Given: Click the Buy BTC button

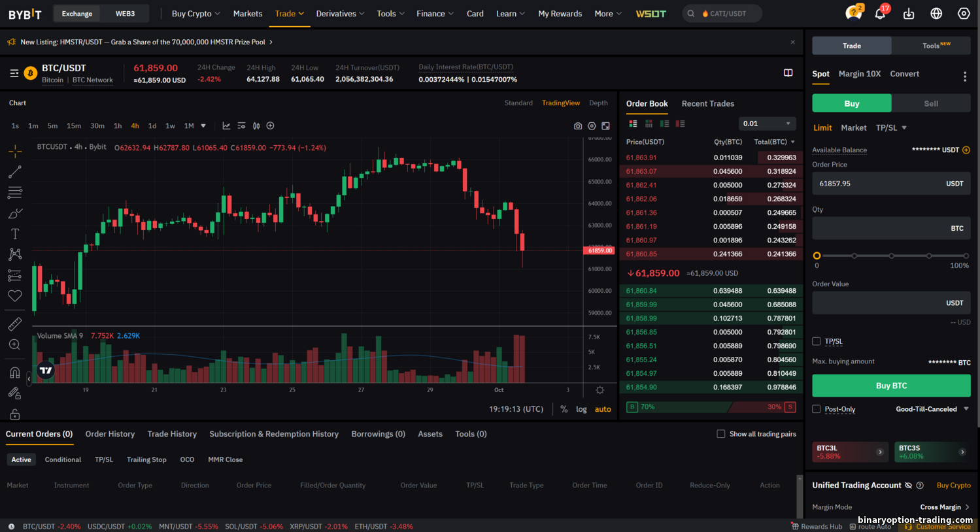Looking at the screenshot, I should (891, 386).
